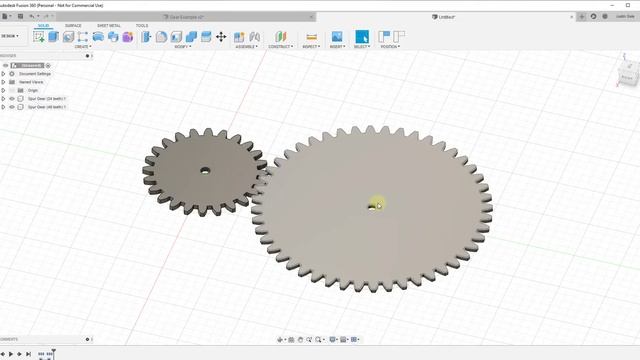Activate the Select tool icon
This screenshot has height=360, width=640.
pos(362,37)
